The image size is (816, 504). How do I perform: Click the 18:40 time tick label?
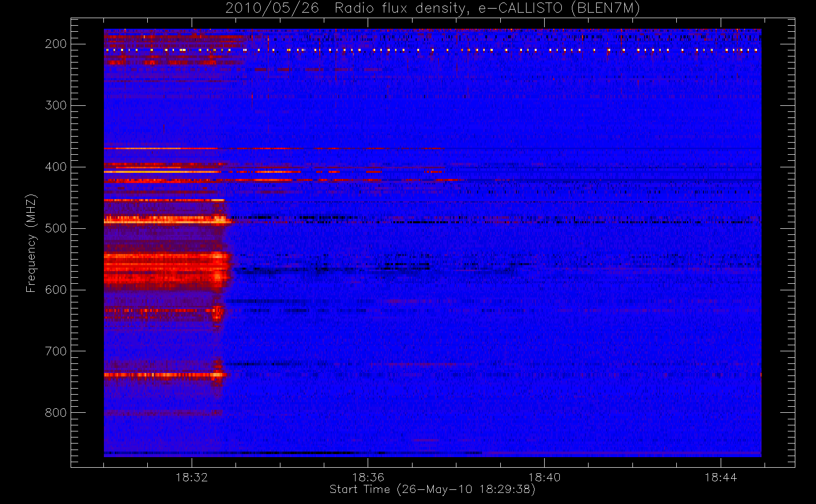pos(544,477)
